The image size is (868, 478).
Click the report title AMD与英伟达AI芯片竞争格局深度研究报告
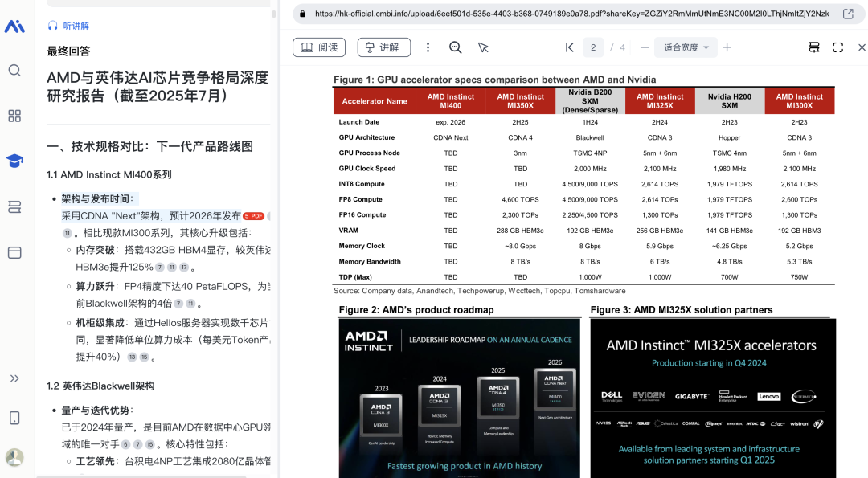[158, 86]
